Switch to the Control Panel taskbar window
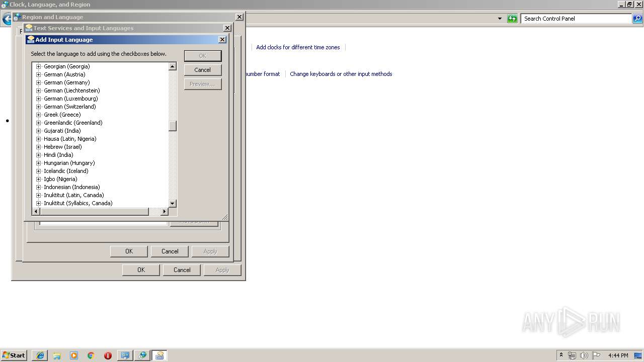Image resolution: width=644 pixels, height=362 pixels. [125, 355]
